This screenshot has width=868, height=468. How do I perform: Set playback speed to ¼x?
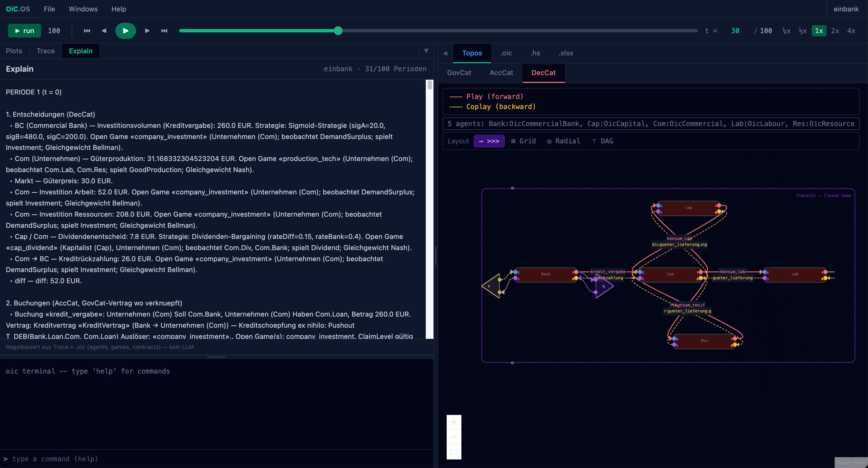786,31
